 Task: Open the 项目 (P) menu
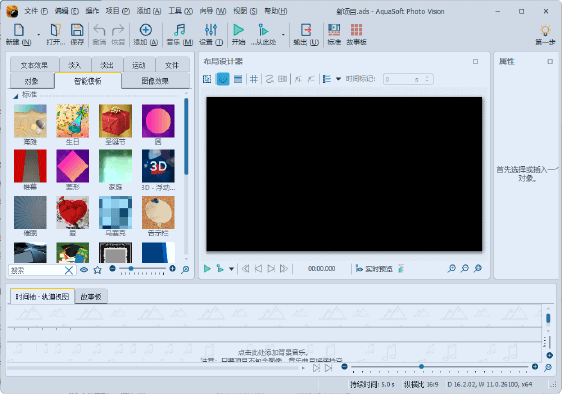118,11
